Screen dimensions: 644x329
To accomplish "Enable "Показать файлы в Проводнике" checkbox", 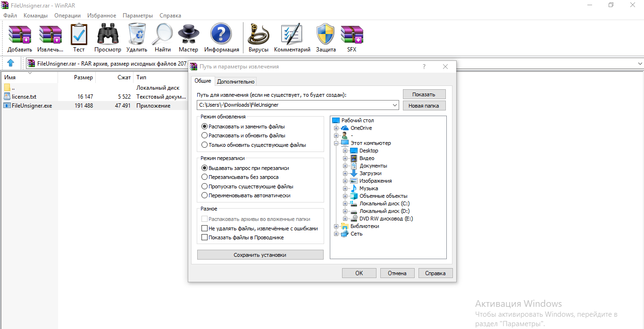I will pos(204,237).
